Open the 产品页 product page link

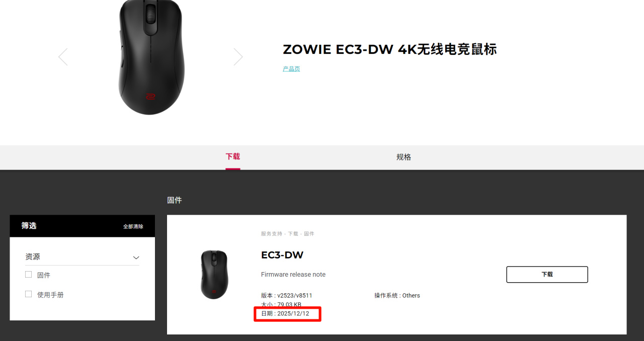(291, 69)
